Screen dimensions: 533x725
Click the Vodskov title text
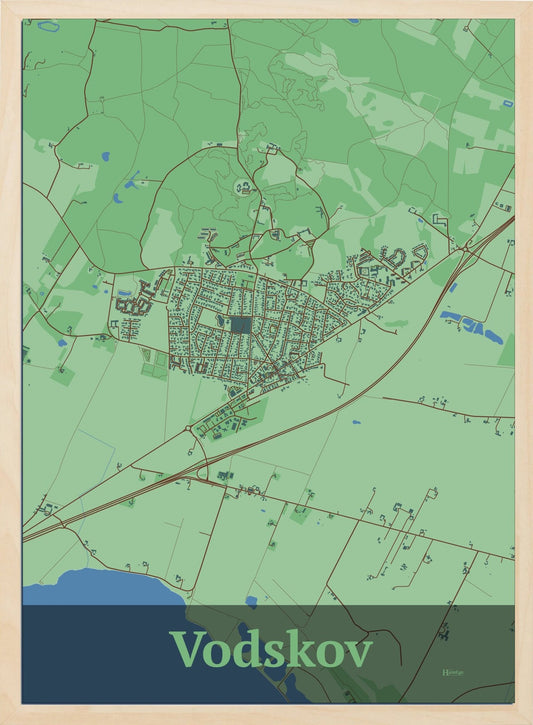270,649
